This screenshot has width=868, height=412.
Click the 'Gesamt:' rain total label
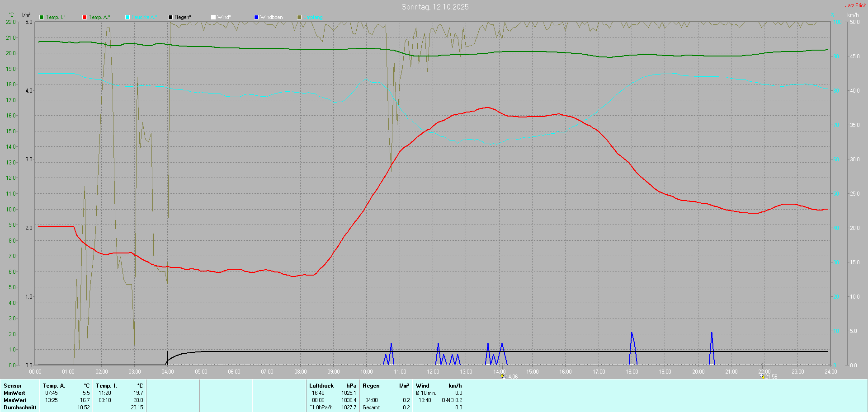371,407
